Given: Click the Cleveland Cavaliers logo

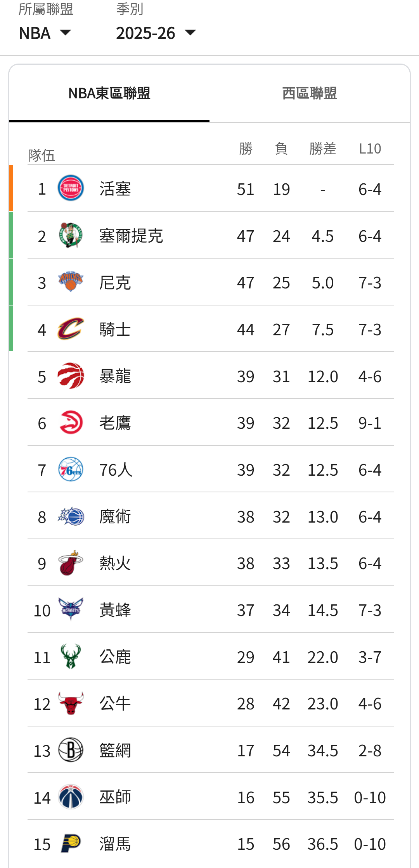Looking at the screenshot, I should click(x=71, y=329).
